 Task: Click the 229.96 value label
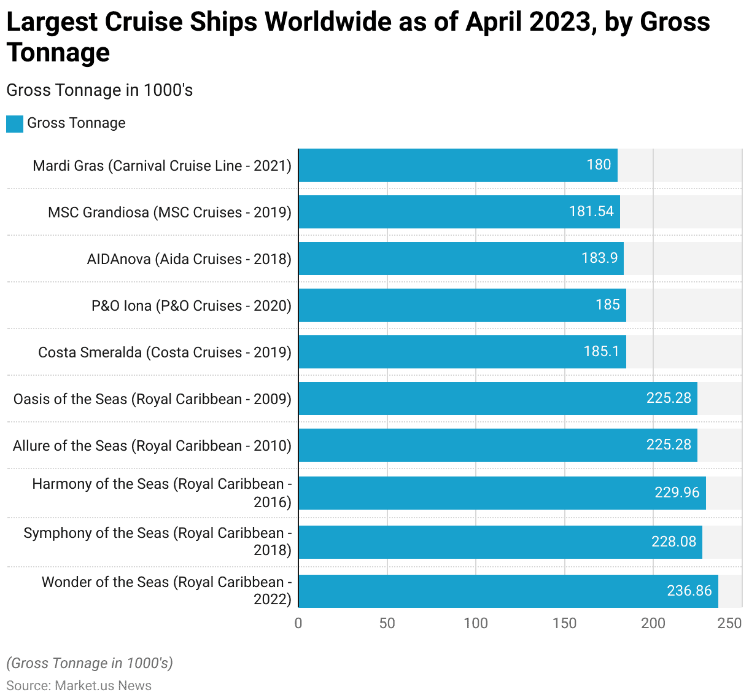coord(677,492)
